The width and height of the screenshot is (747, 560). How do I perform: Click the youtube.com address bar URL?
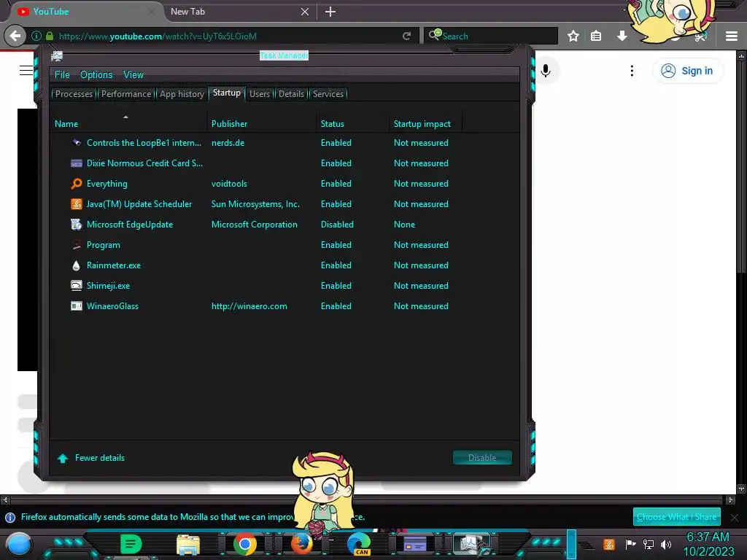pos(158,36)
